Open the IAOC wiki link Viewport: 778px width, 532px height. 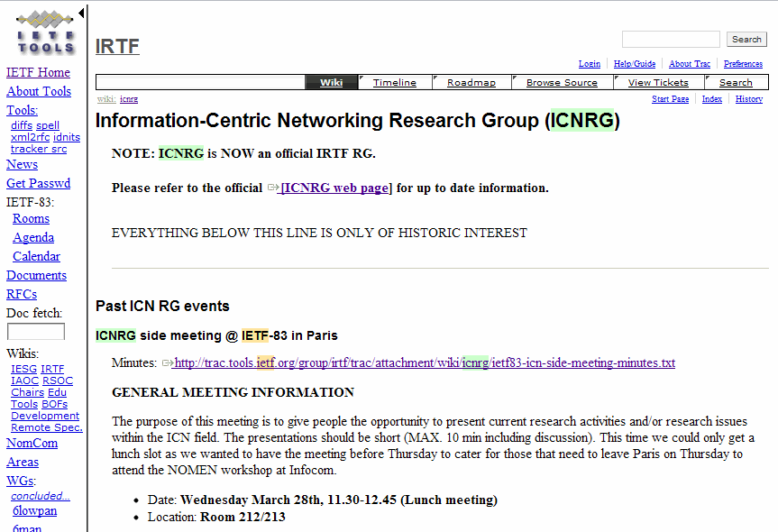pos(25,381)
